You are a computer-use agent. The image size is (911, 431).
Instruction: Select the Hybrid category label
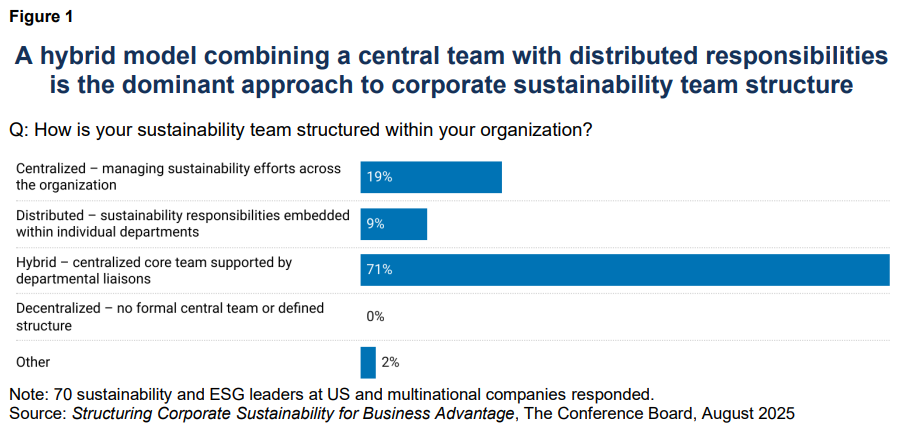click(x=153, y=270)
